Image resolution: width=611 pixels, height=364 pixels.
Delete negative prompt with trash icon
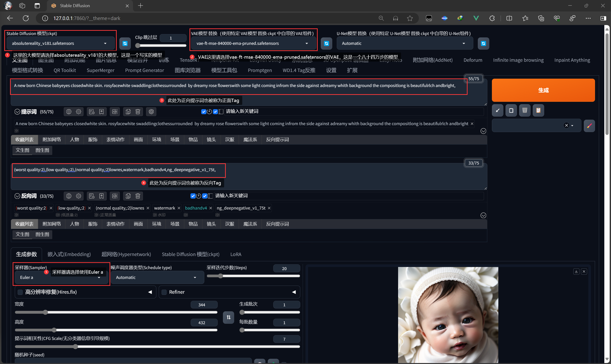[138, 196]
